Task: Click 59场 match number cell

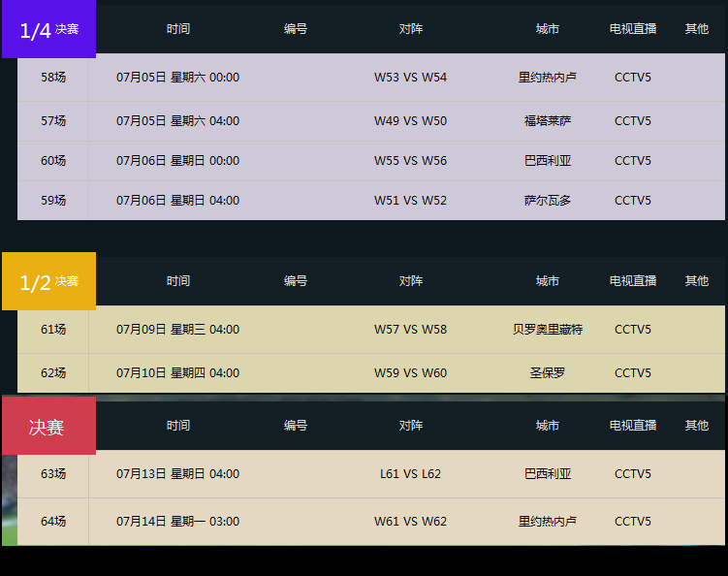Action: 53,200
